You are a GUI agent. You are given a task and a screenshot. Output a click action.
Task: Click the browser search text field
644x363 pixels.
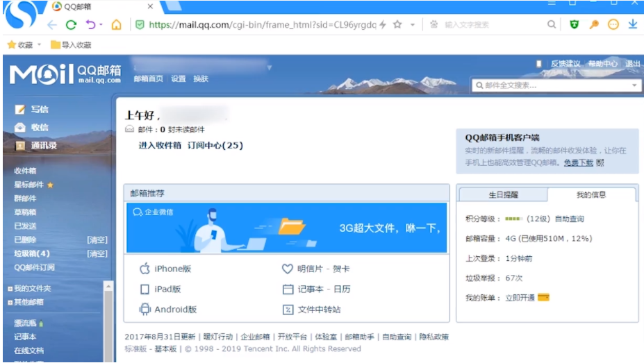pyautogui.click(x=493, y=24)
